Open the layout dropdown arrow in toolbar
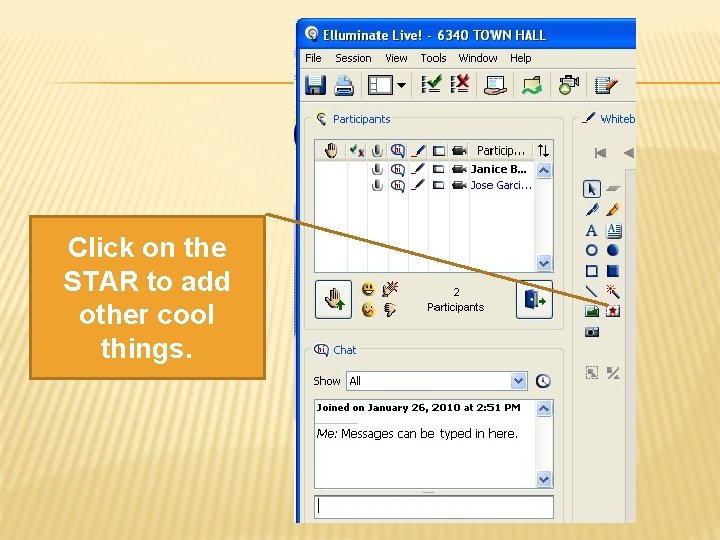 click(401, 85)
